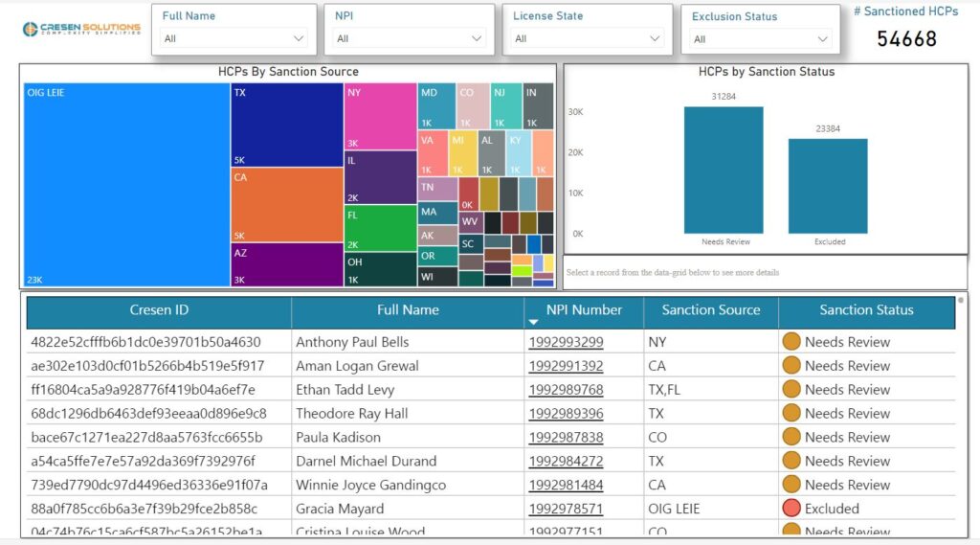Select the orange CA treemap tile
Image resolution: width=980 pixels, height=545 pixels.
tap(287, 205)
